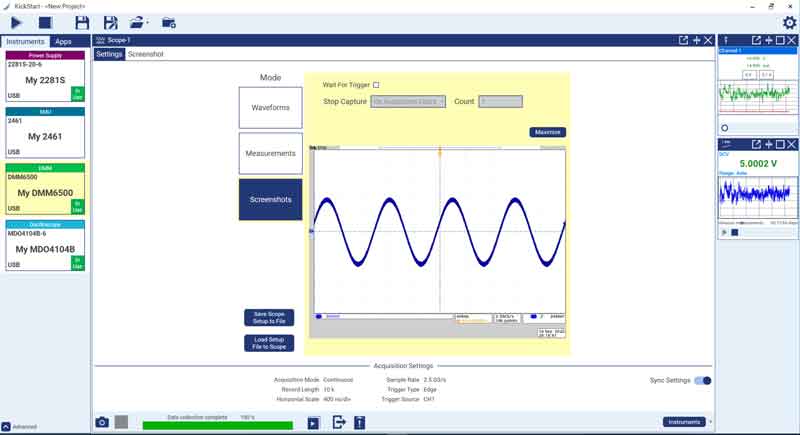
Task: Click the project folder settings icon
Action: click(168, 22)
